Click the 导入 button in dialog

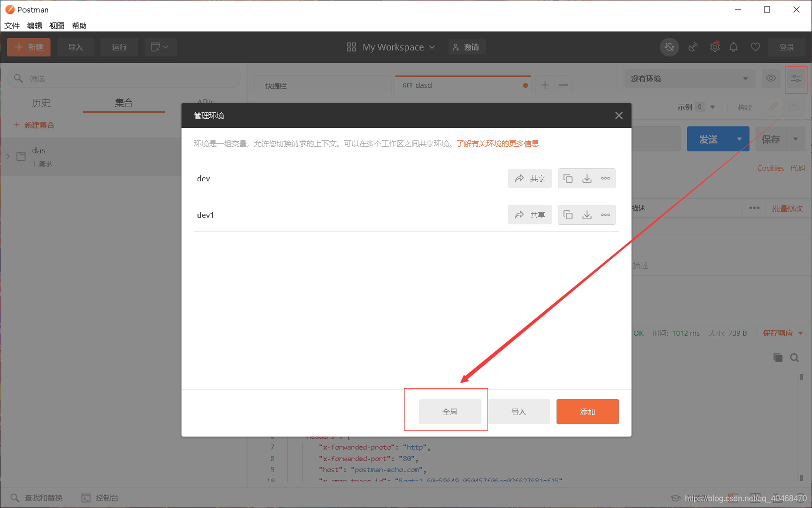point(519,412)
